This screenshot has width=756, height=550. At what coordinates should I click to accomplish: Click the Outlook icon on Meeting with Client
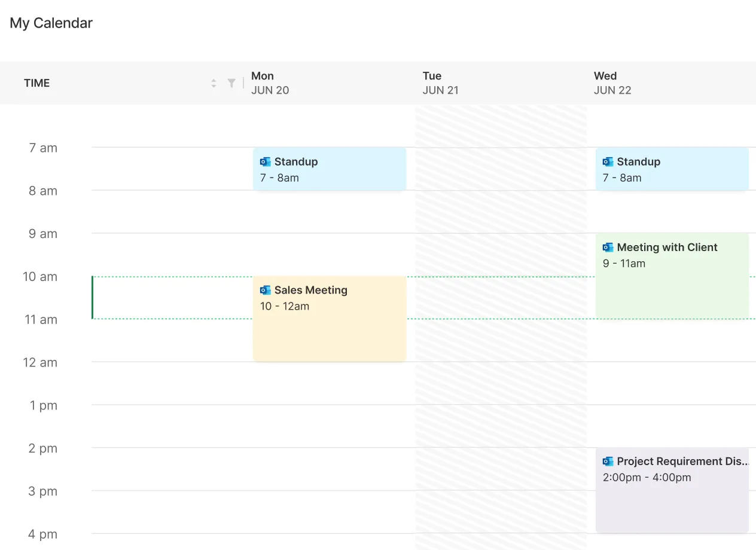click(x=608, y=247)
